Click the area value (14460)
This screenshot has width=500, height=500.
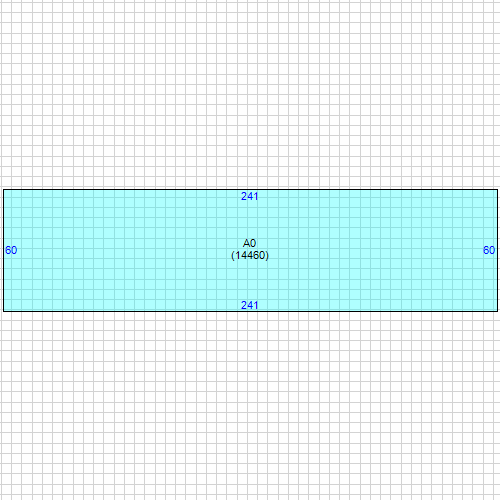[x=250, y=255]
